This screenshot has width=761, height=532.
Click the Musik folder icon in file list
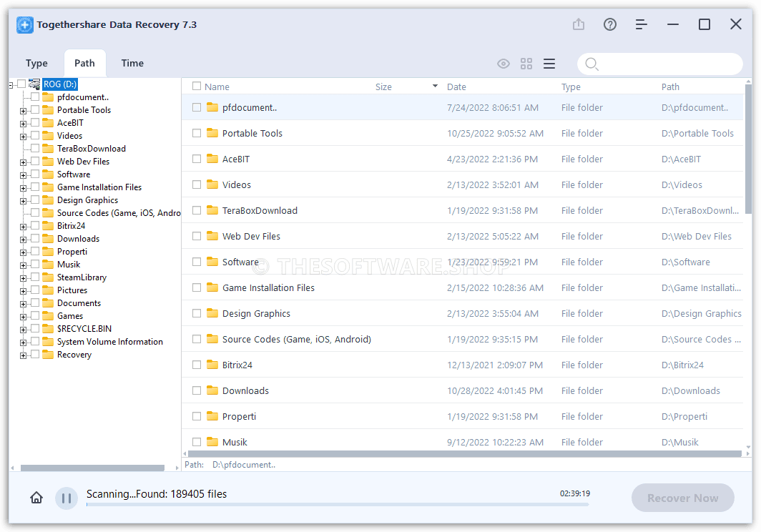212,442
